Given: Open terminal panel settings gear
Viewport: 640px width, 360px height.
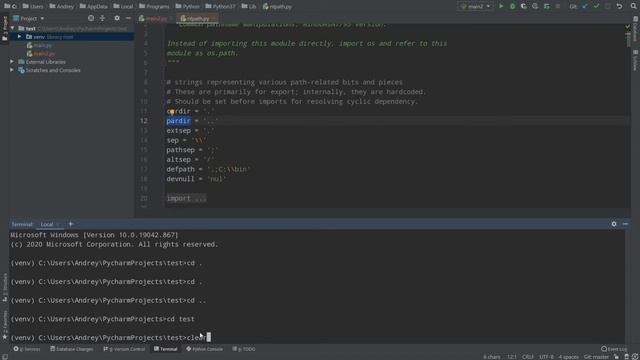Looking at the screenshot, I should pos(614,224).
